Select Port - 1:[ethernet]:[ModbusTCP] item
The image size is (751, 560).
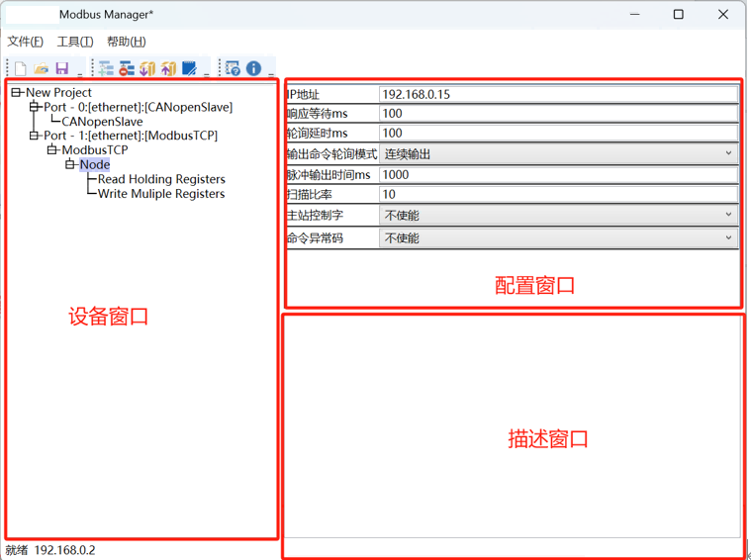(x=131, y=136)
